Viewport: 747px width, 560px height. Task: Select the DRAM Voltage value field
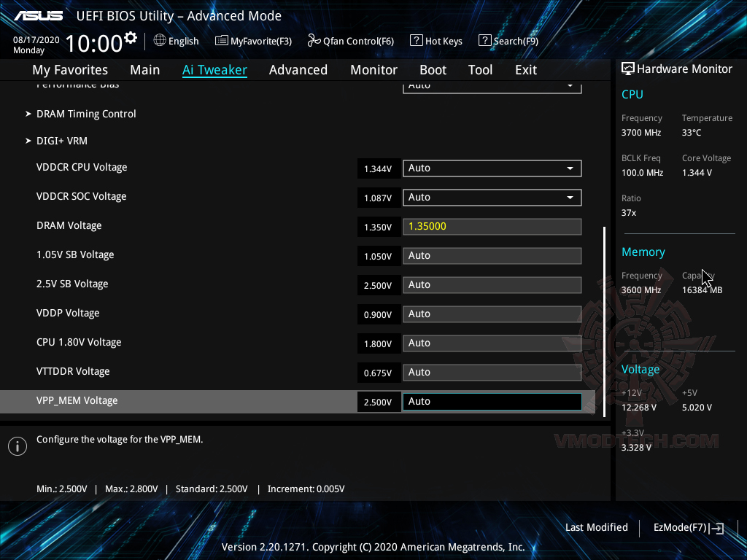[492, 226]
